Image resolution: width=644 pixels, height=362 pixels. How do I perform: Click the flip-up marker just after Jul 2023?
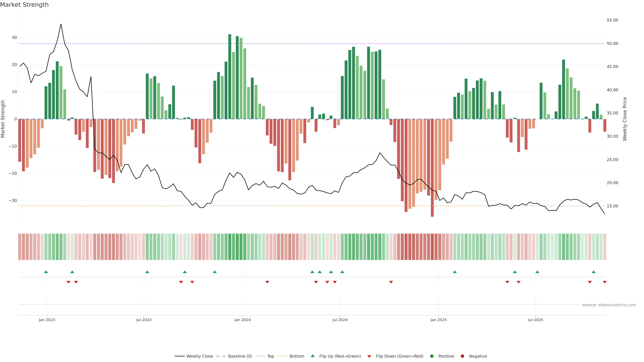(x=147, y=272)
